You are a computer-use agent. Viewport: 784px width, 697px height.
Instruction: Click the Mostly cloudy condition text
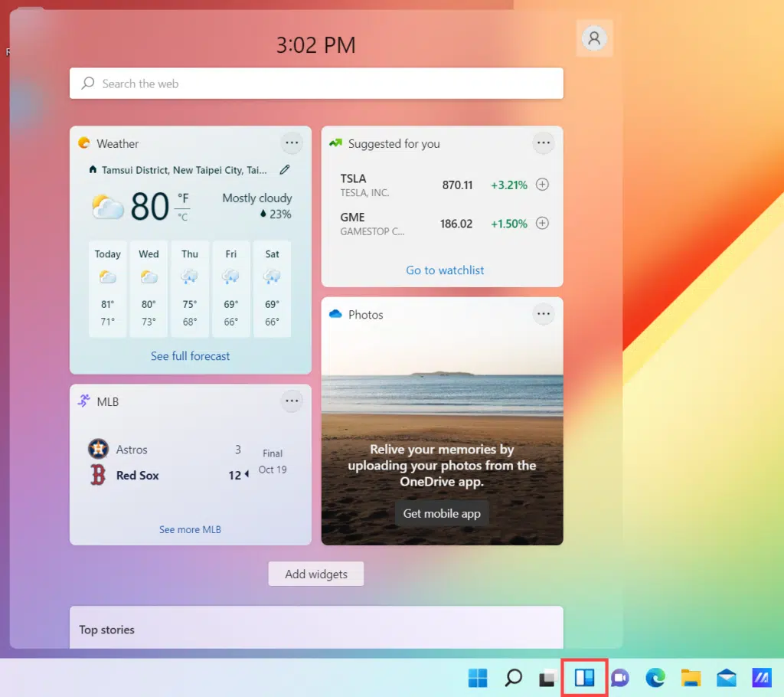257,198
